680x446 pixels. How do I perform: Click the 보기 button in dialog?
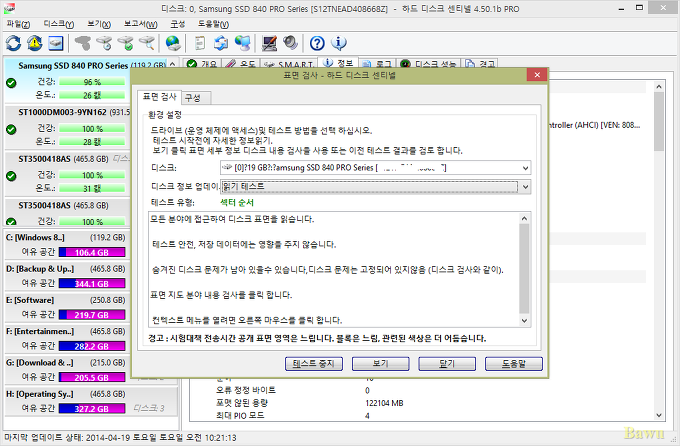coord(380,364)
